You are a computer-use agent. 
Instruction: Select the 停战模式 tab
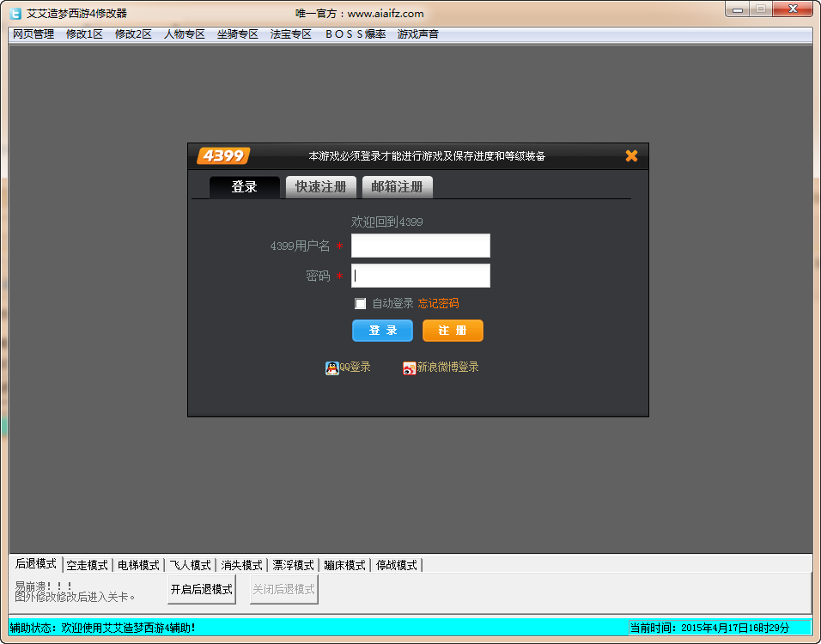tap(396, 565)
